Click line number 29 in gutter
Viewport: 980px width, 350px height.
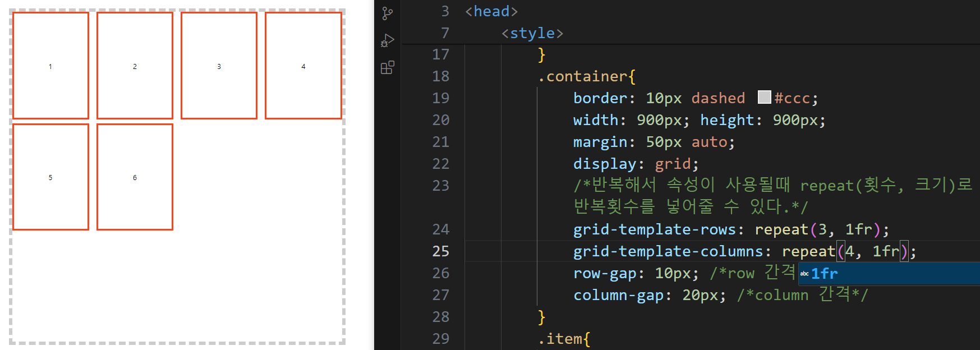pyautogui.click(x=441, y=339)
